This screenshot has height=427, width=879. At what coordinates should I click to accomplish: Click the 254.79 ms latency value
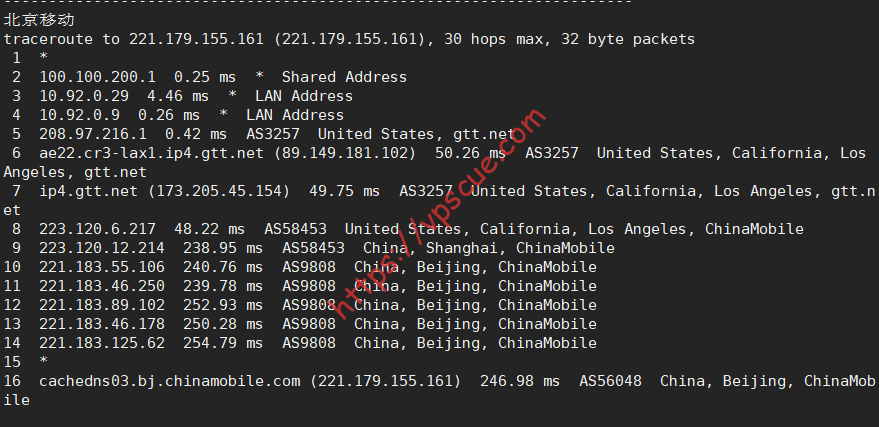(x=223, y=343)
